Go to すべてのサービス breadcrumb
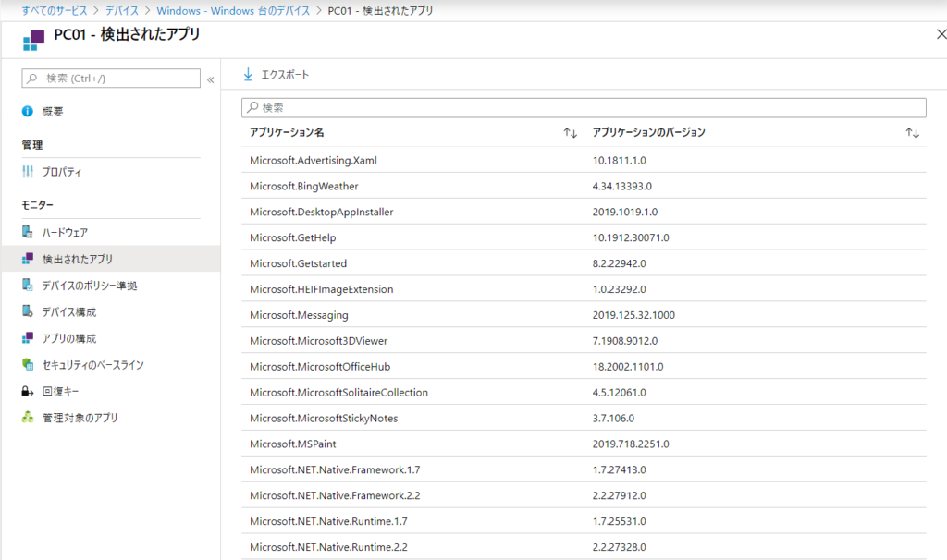 pyautogui.click(x=55, y=11)
